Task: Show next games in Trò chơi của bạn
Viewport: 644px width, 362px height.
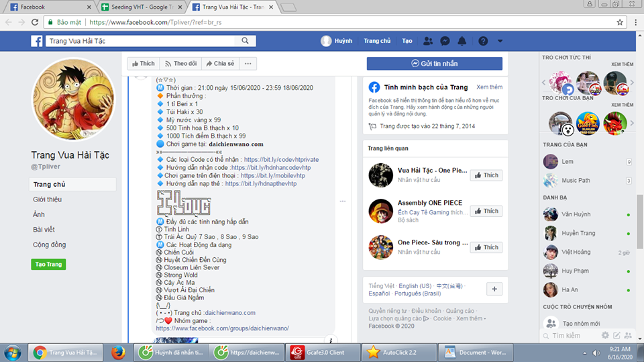Action: click(x=632, y=123)
